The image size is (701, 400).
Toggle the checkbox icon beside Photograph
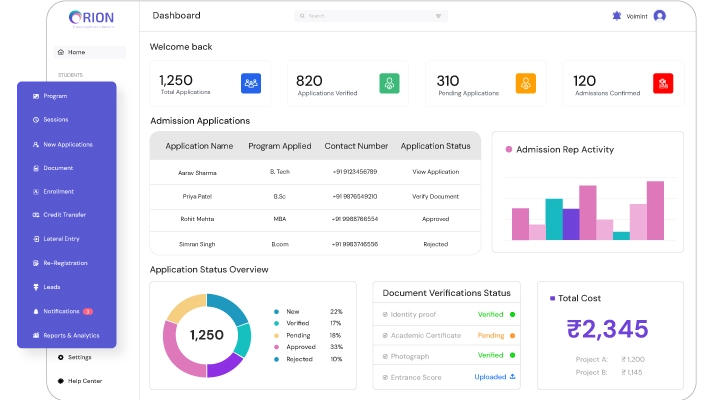point(383,355)
